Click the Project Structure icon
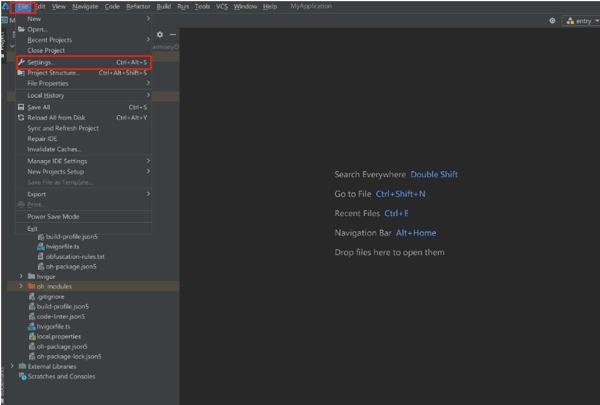This screenshot has width=600, height=405. pos(21,73)
